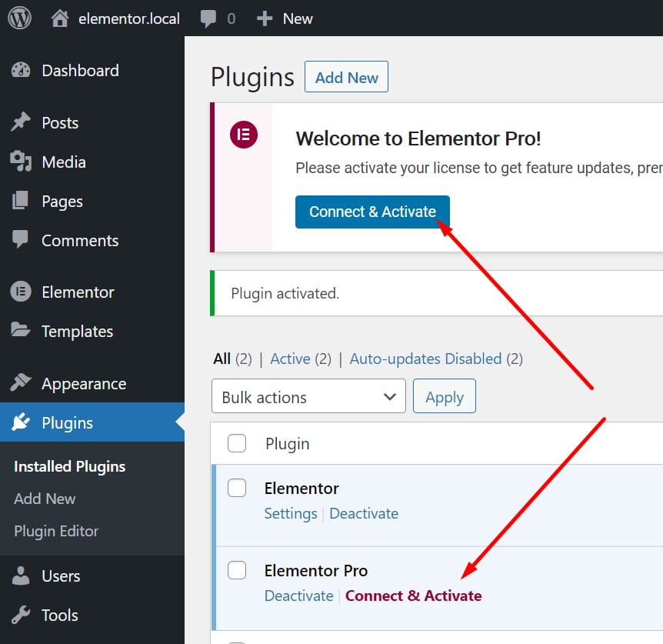Check the Elementor Pro plugin checkbox
The image size is (663, 644).
[x=237, y=570]
